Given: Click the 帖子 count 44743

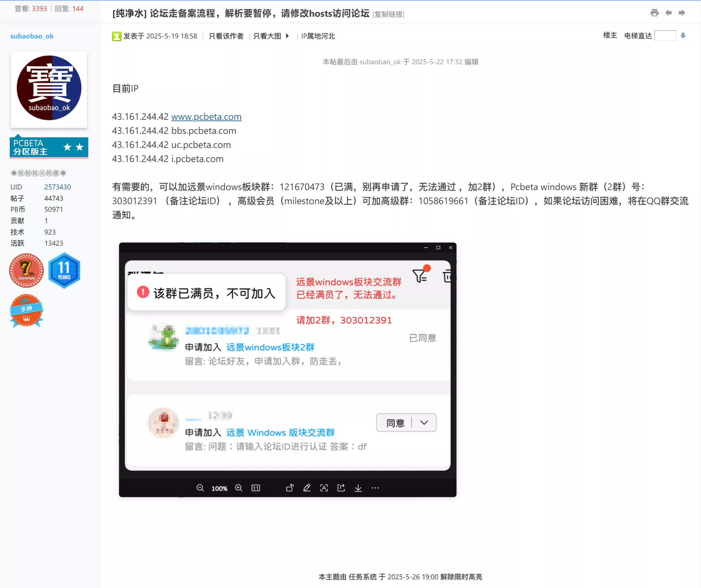Looking at the screenshot, I should pos(54,198).
